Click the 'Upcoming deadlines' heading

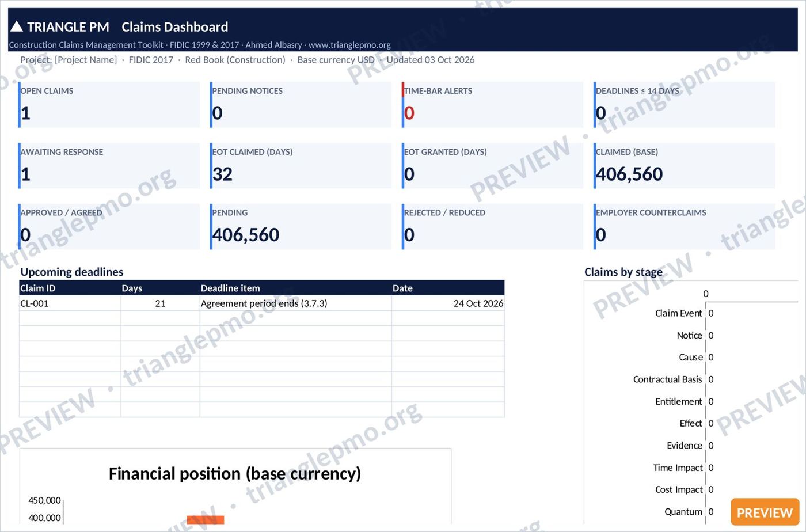pos(72,272)
